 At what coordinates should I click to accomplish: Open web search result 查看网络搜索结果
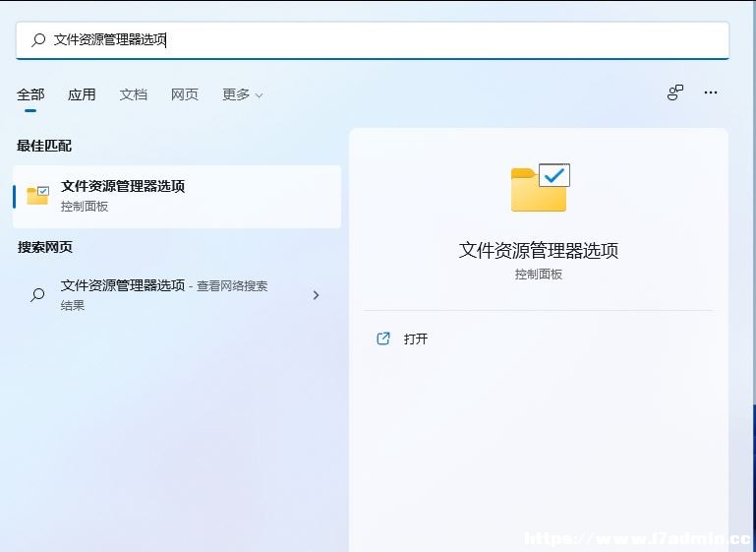177,295
